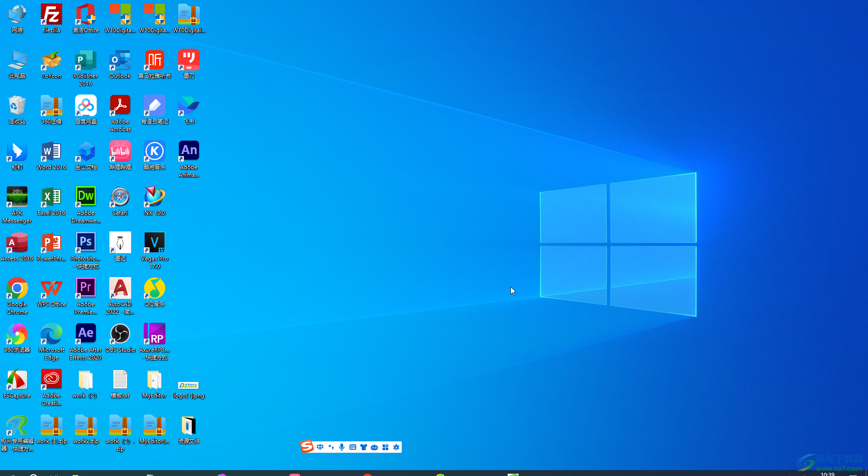
Task: Open Google Chrome shortcut
Action: [x=17, y=296]
